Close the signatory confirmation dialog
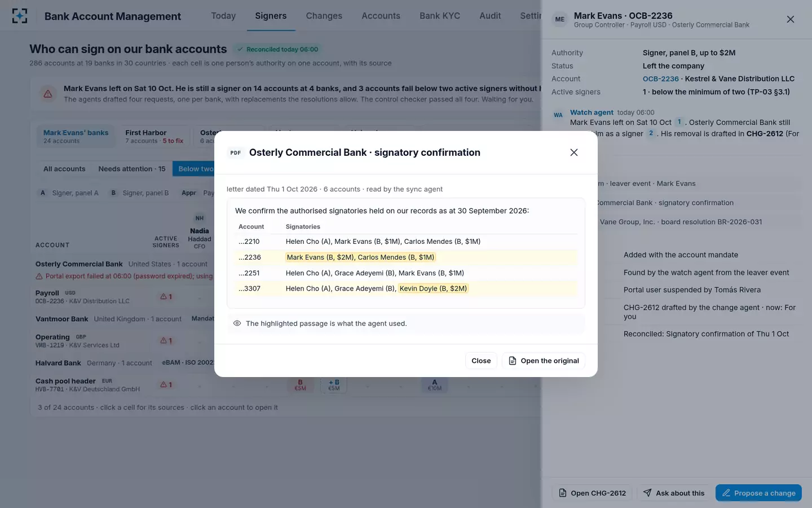 coord(574,152)
